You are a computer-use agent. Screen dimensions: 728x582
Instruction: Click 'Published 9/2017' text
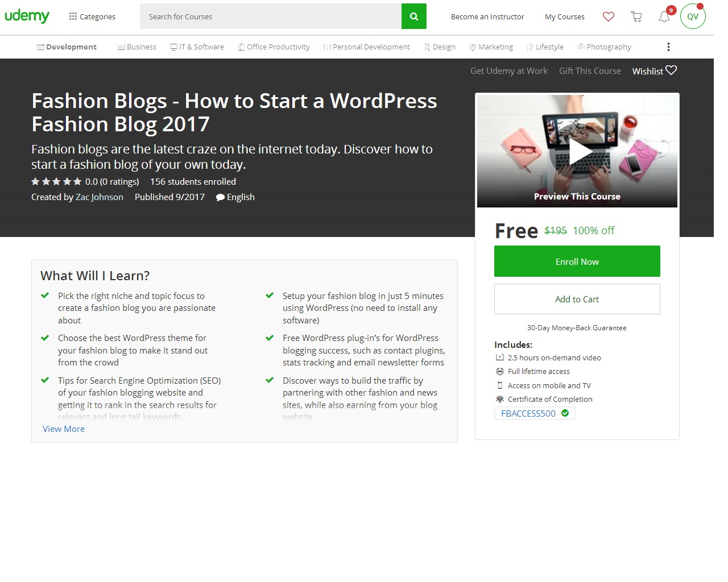click(169, 197)
